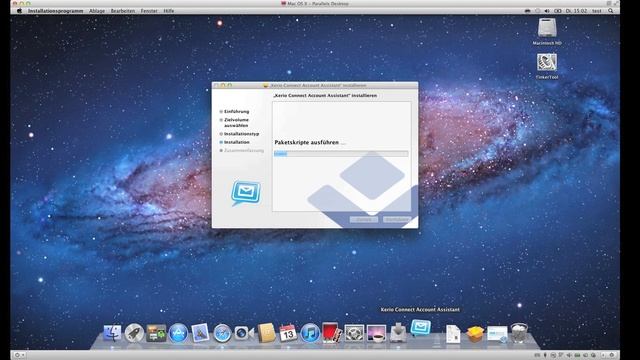Click the Zurück button in installer

pos(364,220)
